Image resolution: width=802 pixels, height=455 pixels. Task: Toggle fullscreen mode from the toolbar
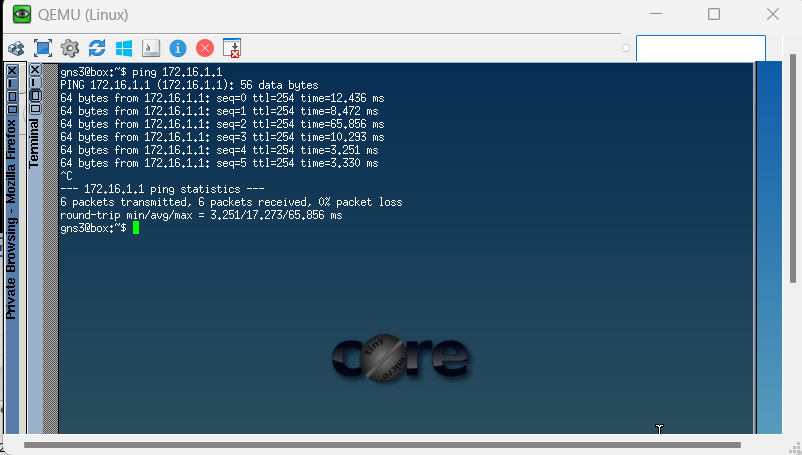pos(43,48)
